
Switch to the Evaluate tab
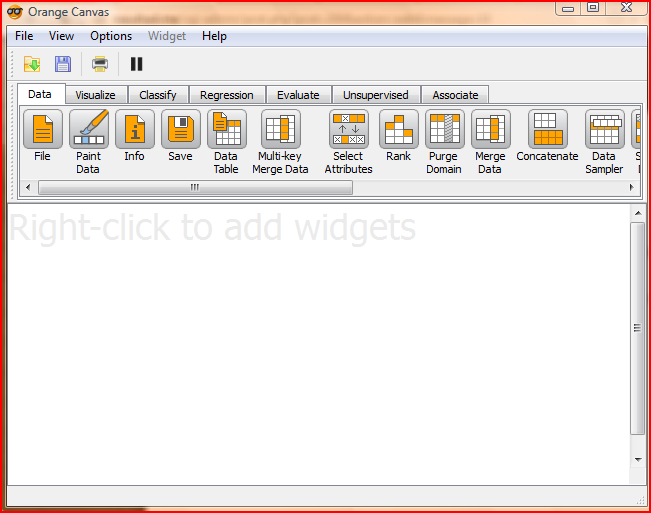(299, 95)
